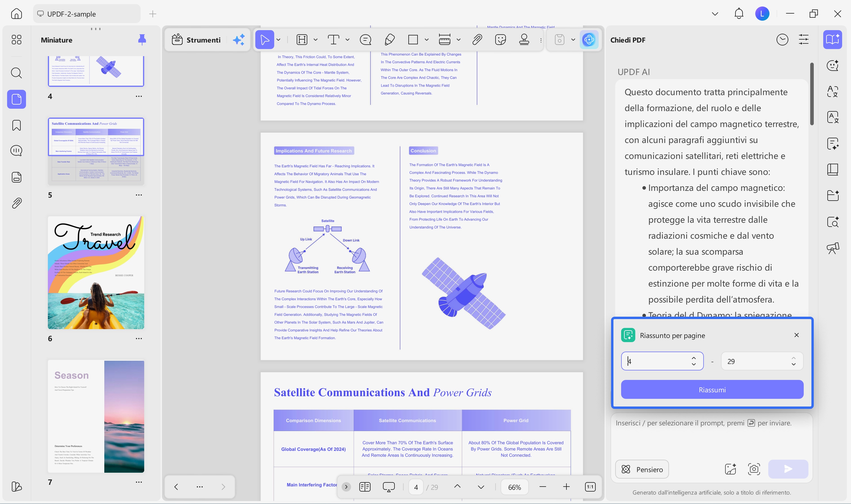
Task: Expand the header tool dropdown arrow
Action: [316, 40]
